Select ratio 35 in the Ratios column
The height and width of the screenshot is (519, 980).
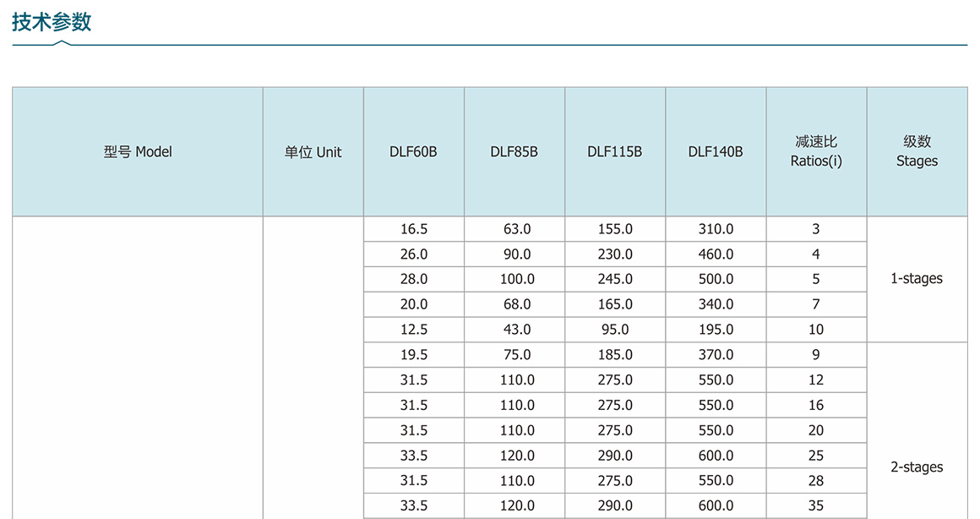(x=815, y=505)
